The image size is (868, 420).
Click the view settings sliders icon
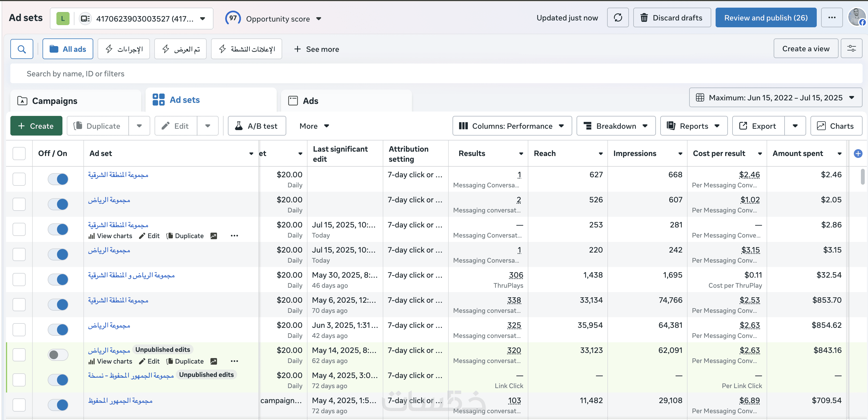(x=851, y=49)
